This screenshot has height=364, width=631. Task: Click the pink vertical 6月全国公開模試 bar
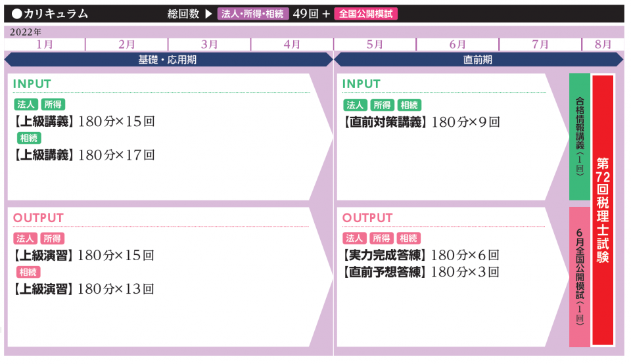tap(579, 277)
